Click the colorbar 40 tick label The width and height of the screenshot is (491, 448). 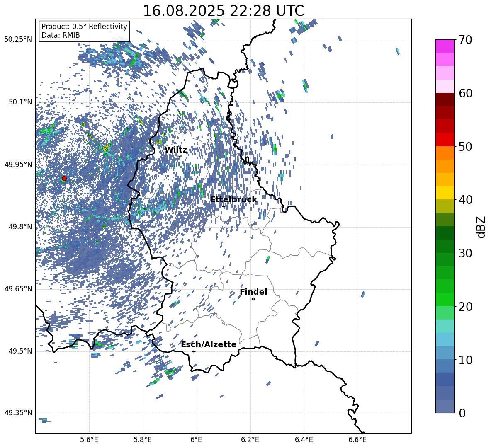(x=465, y=200)
